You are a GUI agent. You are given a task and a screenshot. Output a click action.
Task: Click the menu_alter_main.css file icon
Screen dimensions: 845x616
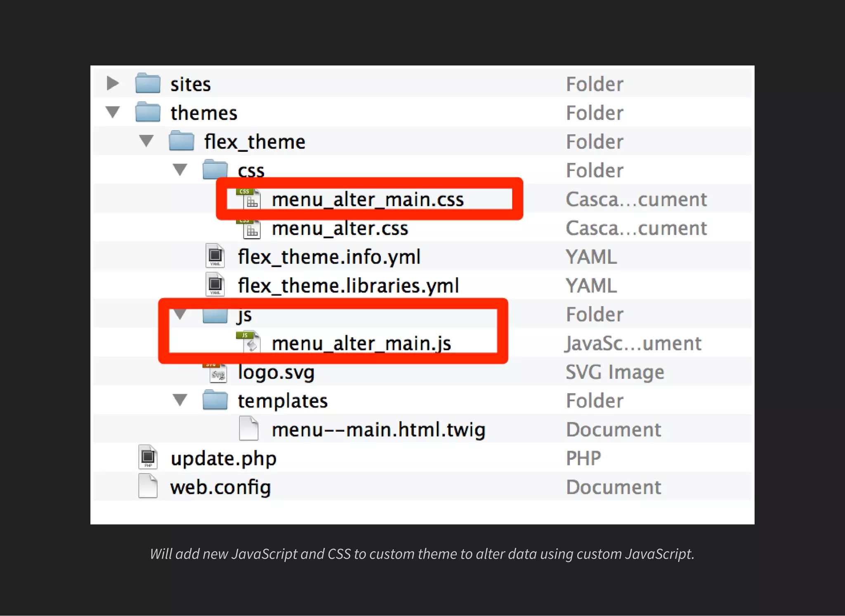[249, 199]
